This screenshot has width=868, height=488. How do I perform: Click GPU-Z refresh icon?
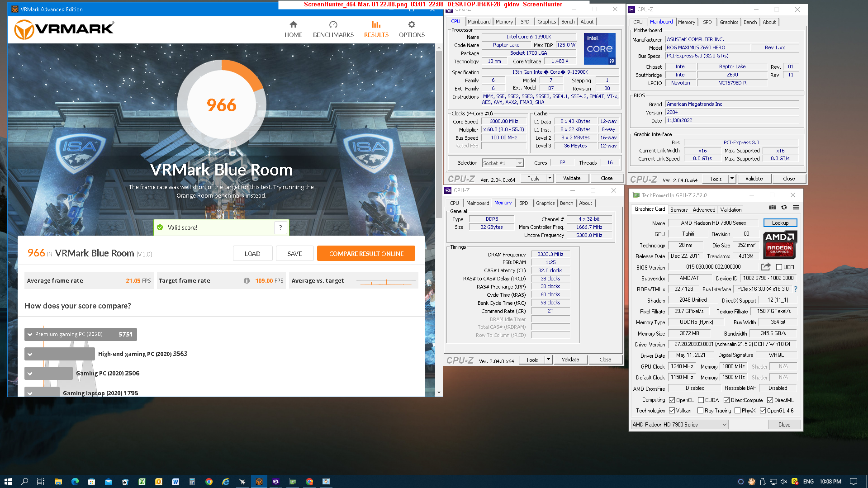pos(784,207)
